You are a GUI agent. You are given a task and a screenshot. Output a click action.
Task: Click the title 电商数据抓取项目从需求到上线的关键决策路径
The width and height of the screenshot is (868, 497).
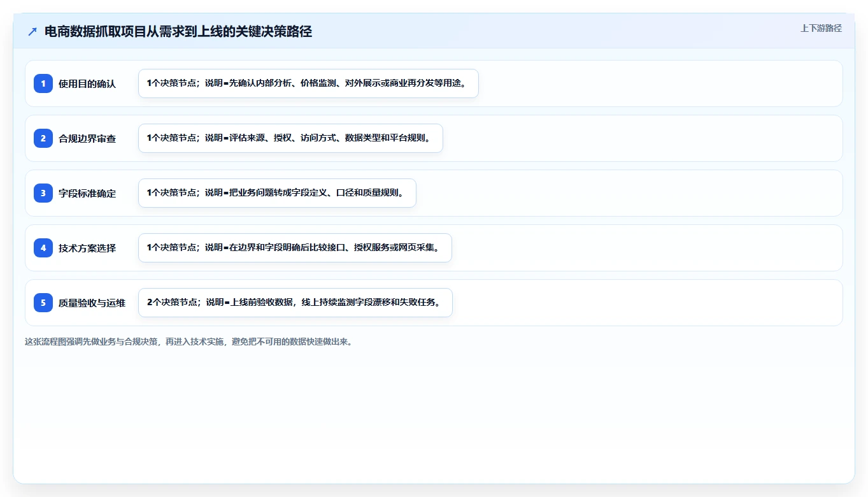(178, 31)
